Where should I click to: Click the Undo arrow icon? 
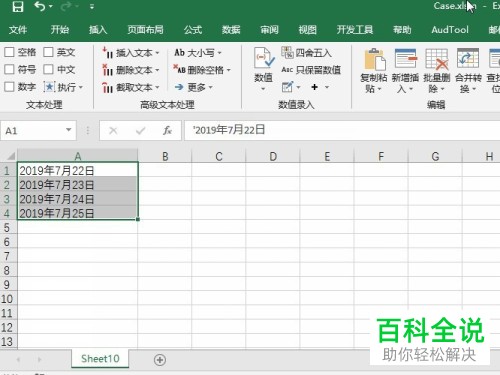(x=40, y=6)
